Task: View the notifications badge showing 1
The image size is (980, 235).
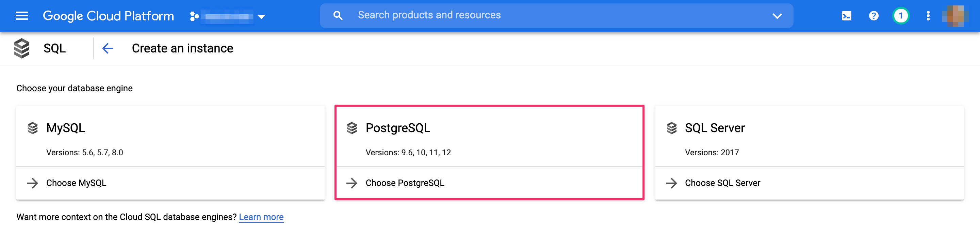Action: [x=900, y=16]
